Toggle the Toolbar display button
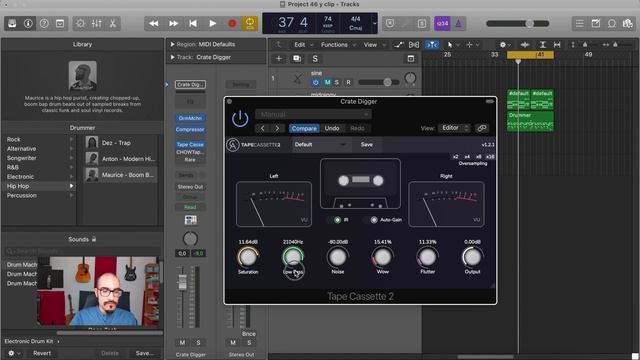640x360 pixels. [60, 24]
